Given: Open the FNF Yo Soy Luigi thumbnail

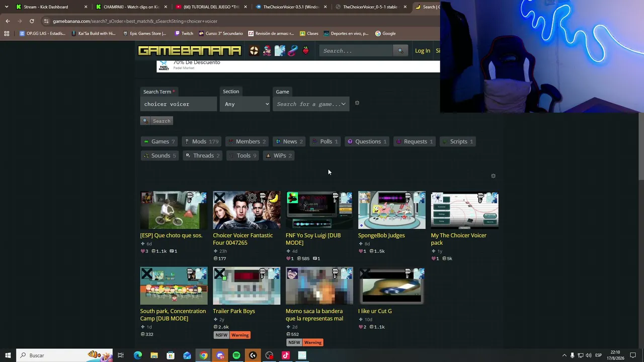Looking at the screenshot, I should point(319,210).
